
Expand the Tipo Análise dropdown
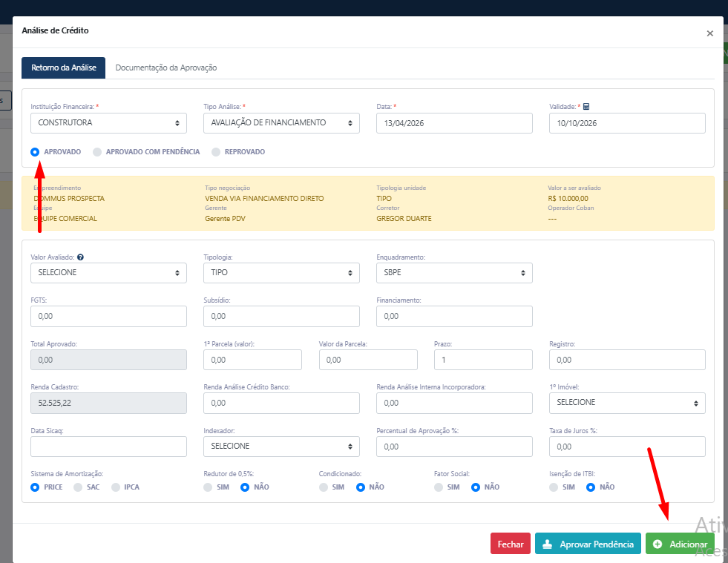(281, 123)
